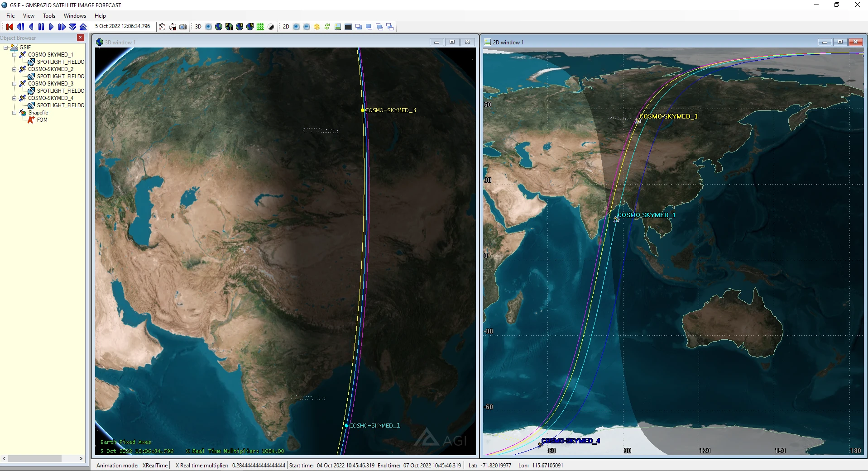Click the 2D map image icon

pyautogui.click(x=338, y=27)
